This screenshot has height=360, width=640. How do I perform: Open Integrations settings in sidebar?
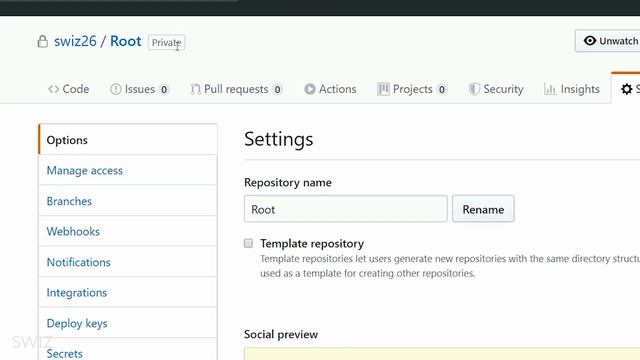click(x=128, y=293)
